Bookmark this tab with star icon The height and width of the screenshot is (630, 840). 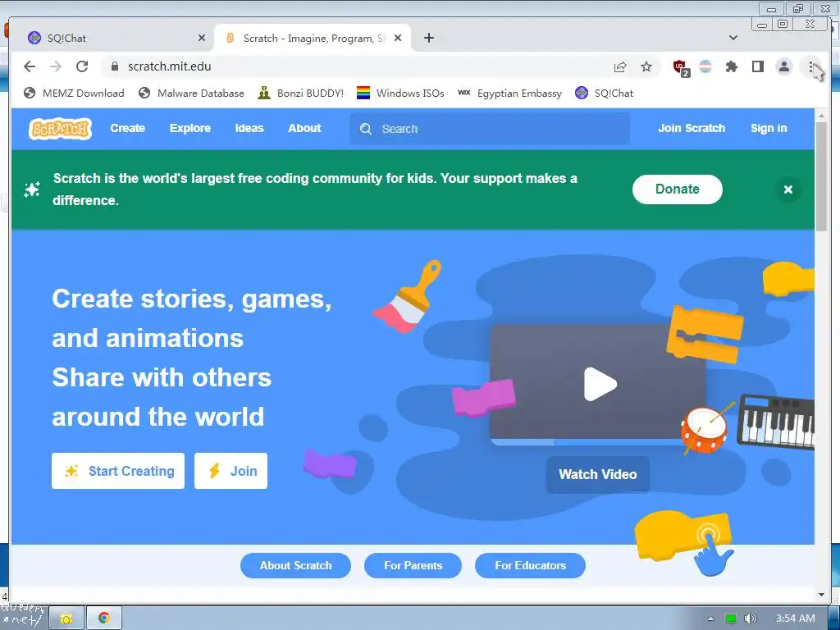(646, 66)
